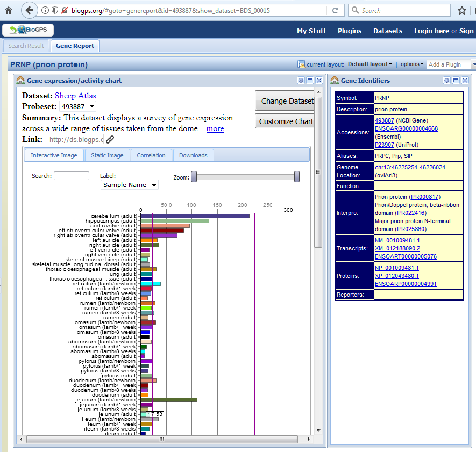Toggle maximize on the Gene Identifiers panel

pos(456,81)
